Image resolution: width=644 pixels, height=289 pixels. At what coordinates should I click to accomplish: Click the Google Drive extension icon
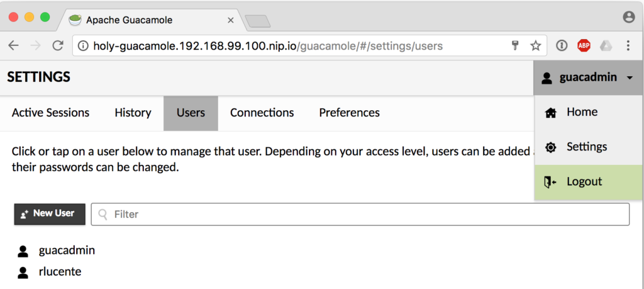coord(605,45)
